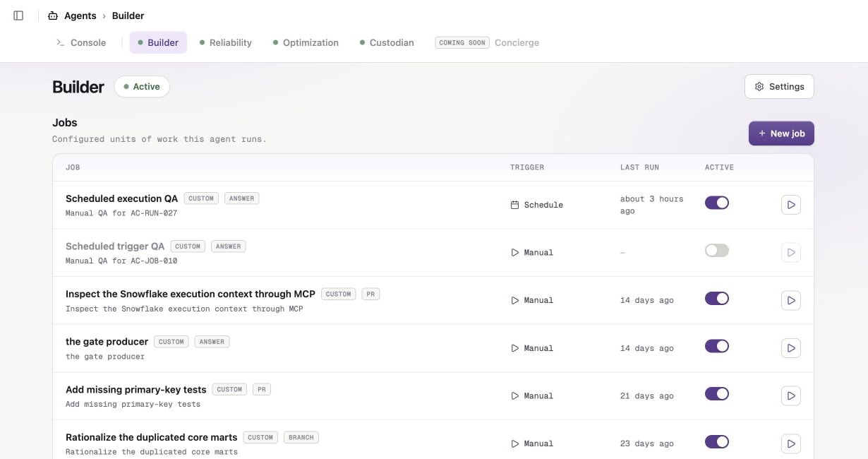Image resolution: width=868 pixels, height=459 pixels.
Task: Toggle the sidebar panel icon
Action: tap(19, 16)
